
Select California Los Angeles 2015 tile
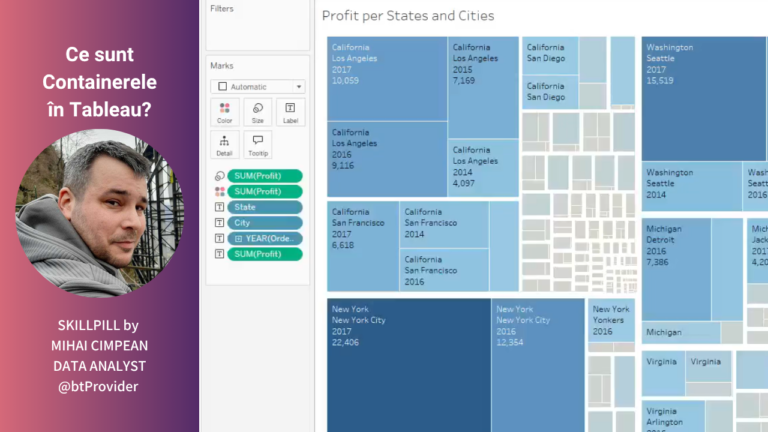pos(483,87)
